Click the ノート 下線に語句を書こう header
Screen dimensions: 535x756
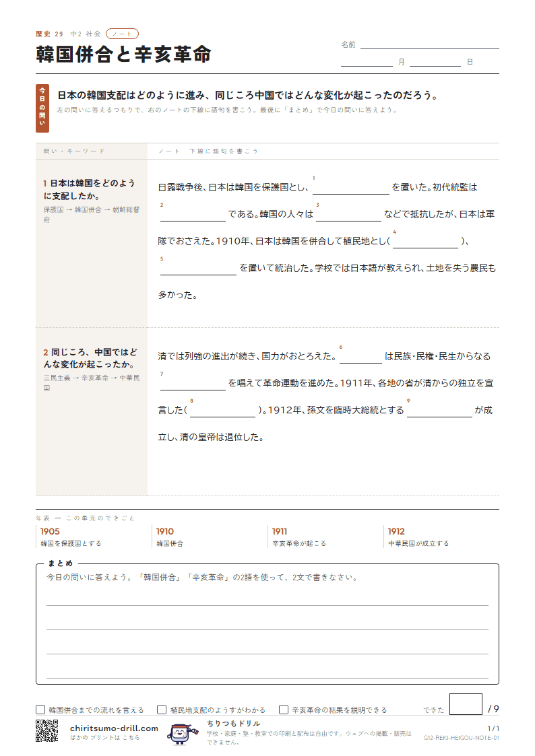click(209, 151)
